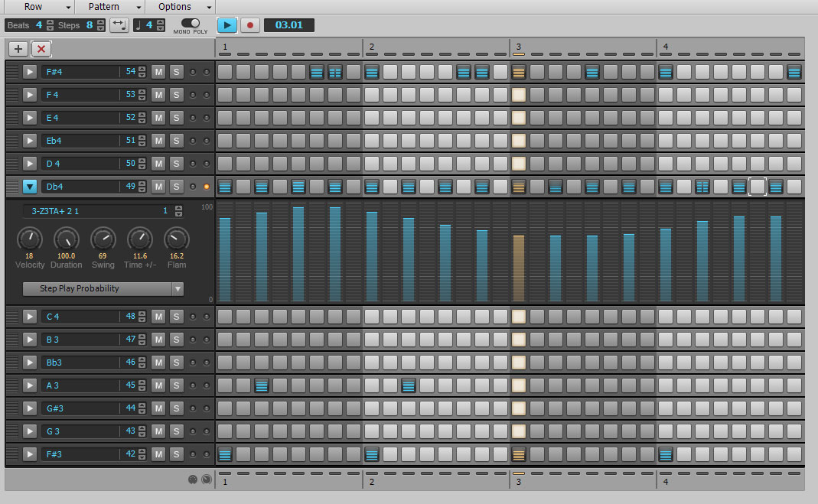
Task: Click the F#4 note name field
Action: (x=81, y=72)
